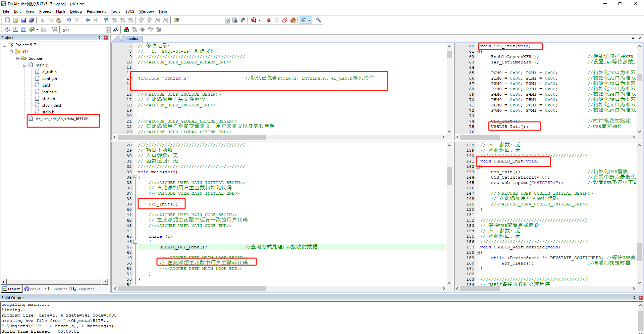Image resolution: width=644 pixels, height=334 pixels.
Task: Toggle auto-hide pin on the Build Output panel
Action: tap(634, 298)
